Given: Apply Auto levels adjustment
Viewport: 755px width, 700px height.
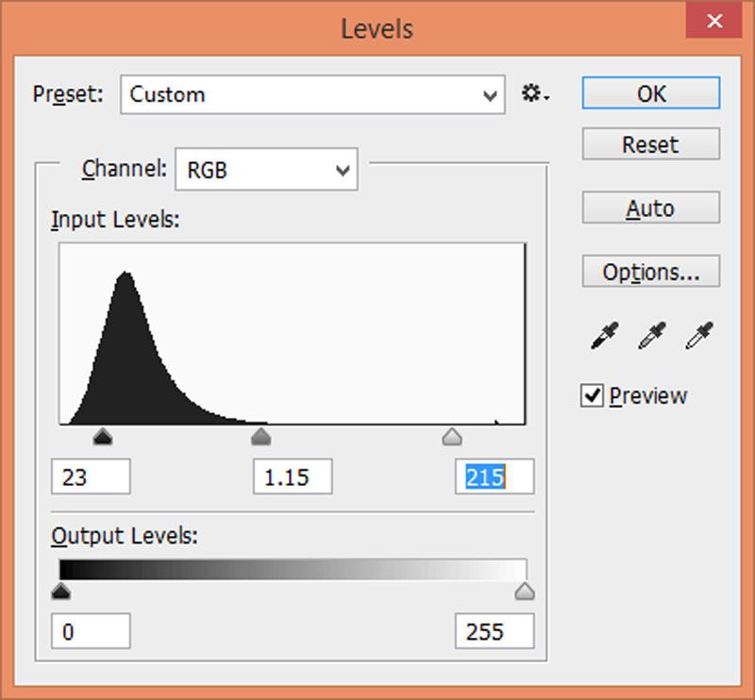Looking at the screenshot, I should [x=650, y=208].
